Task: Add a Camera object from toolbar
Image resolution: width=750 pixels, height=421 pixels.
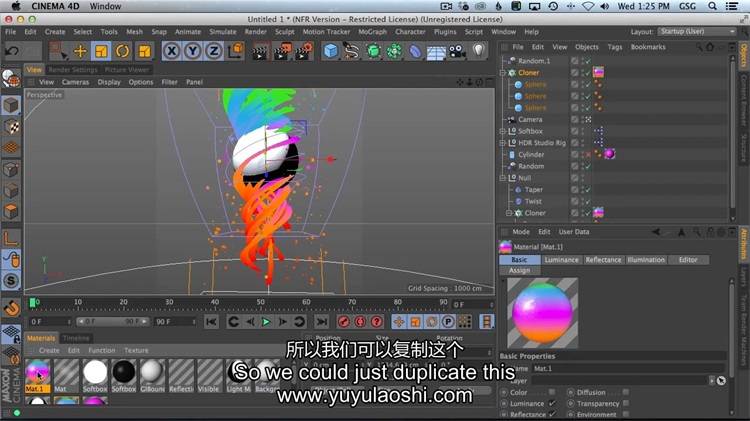Action: point(457,51)
